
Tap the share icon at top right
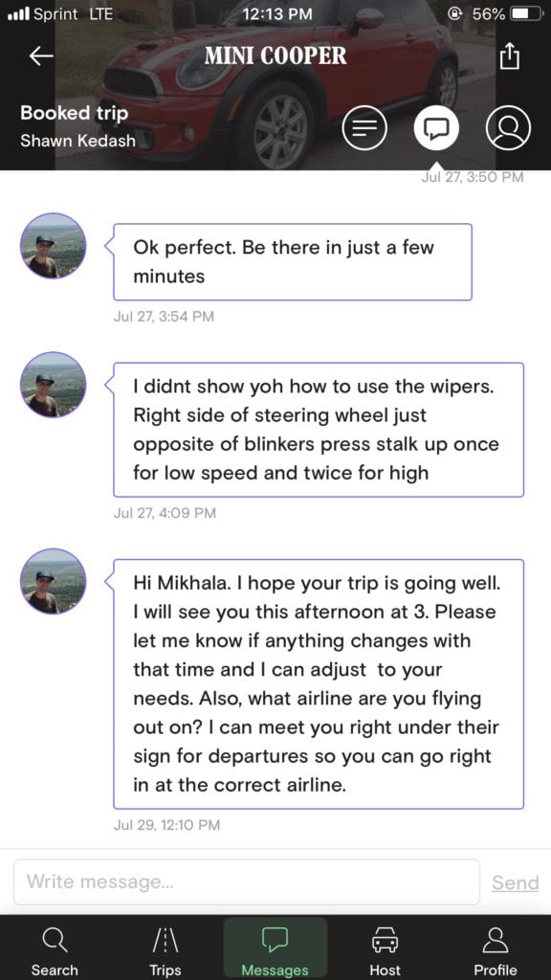point(508,56)
